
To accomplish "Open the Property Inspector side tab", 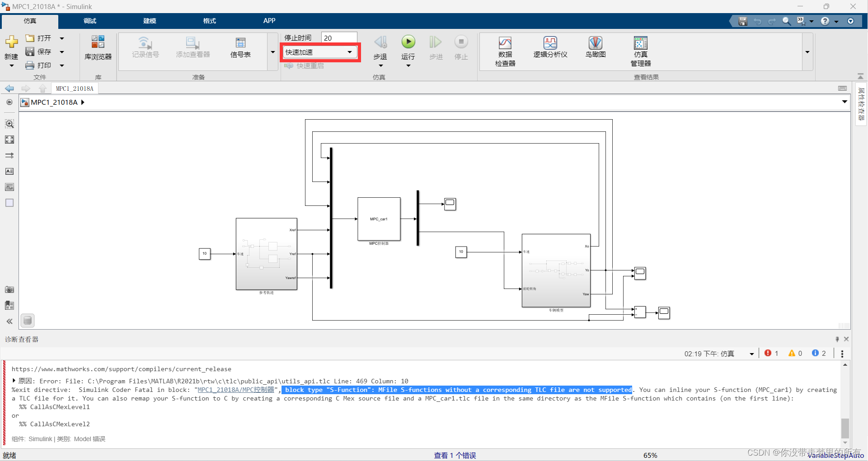I will [861, 104].
